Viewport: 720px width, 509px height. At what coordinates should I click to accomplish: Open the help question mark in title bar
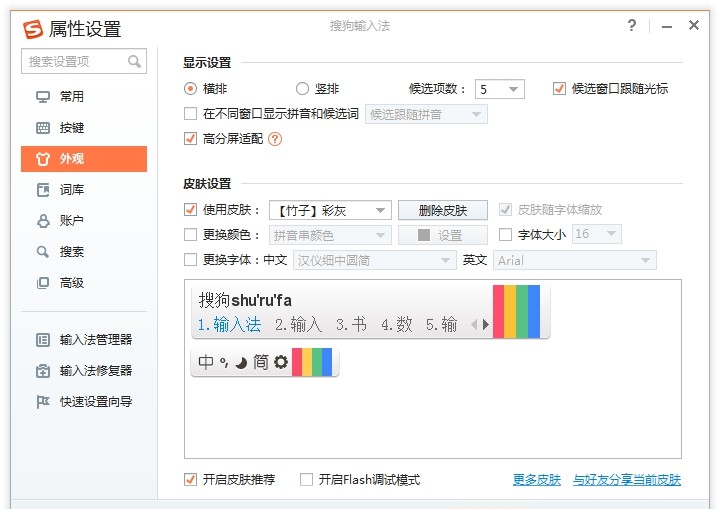(x=632, y=26)
